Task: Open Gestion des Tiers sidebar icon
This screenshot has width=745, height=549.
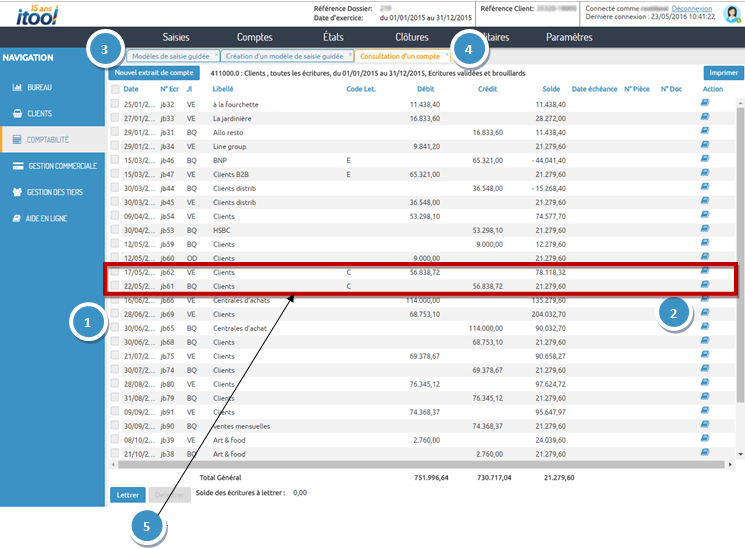Action: pos(18,191)
